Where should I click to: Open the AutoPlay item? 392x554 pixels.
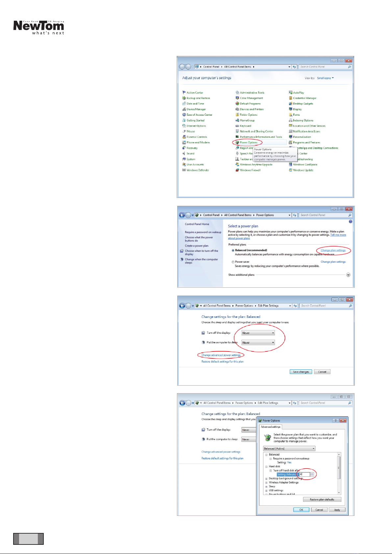(x=299, y=93)
